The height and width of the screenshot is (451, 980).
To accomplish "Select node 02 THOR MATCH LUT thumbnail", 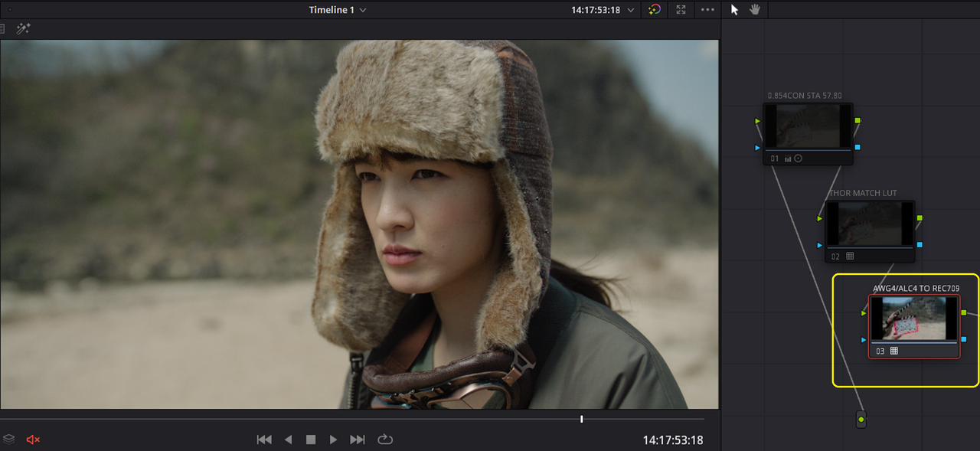I will pos(869,224).
